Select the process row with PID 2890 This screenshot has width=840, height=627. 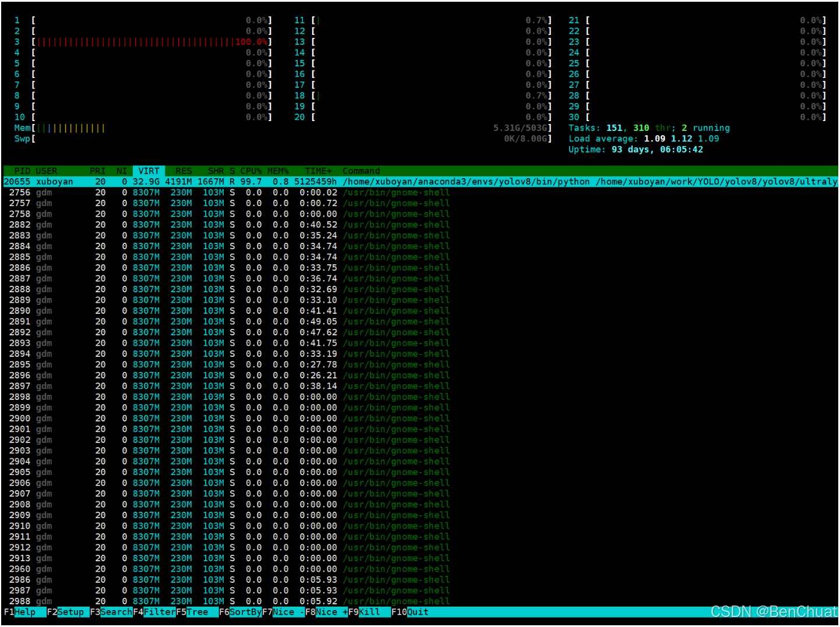click(420, 311)
